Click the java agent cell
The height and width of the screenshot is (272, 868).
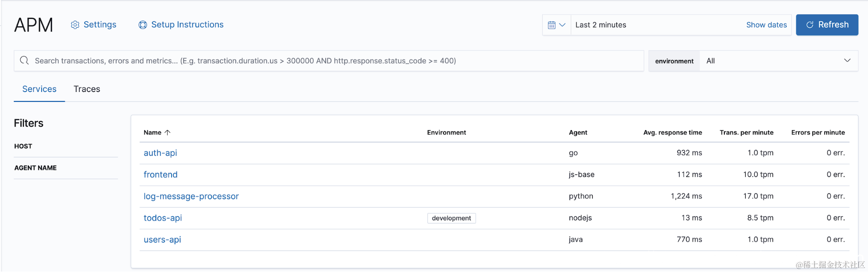(x=576, y=239)
